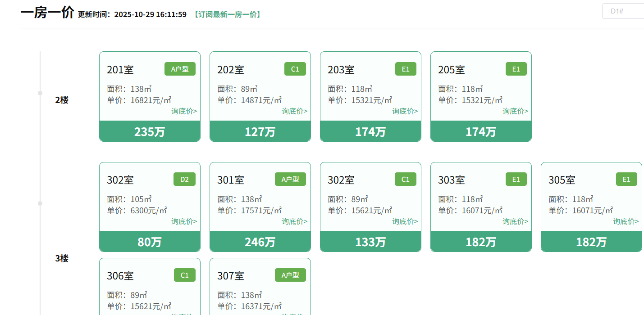Click 询底价 in the 305室 card
The image size is (644, 315).
point(626,221)
